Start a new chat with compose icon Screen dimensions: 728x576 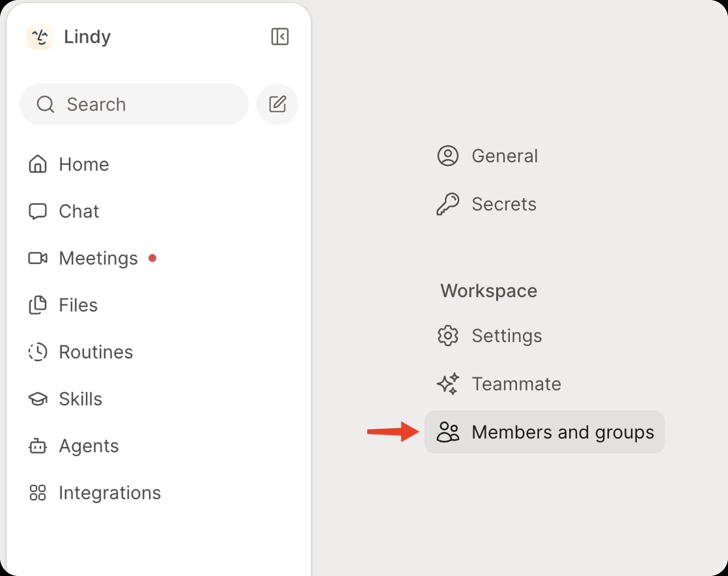pyautogui.click(x=277, y=104)
